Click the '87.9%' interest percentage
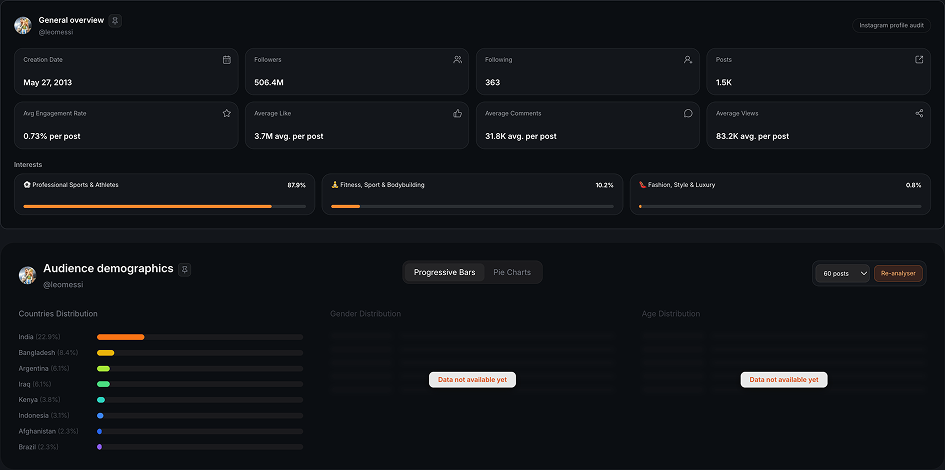Image resolution: width=945 pixels, height=470 pixels. click(x=297, y=185)
